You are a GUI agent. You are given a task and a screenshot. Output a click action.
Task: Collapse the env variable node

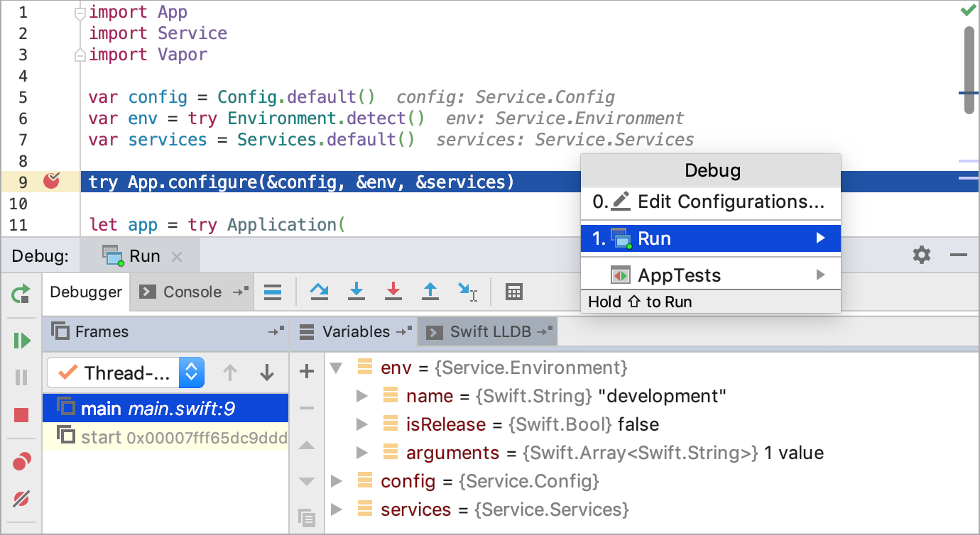click(x=337, y=368)
